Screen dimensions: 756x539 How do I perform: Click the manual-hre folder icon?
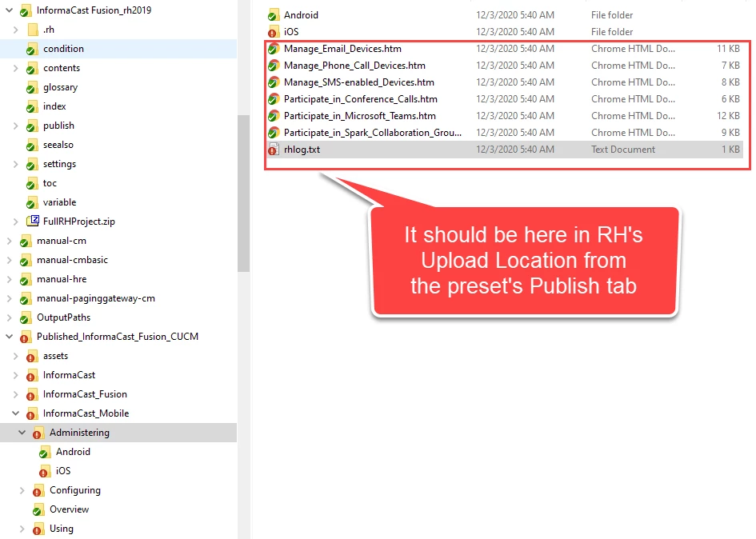[x=26, y=280]
